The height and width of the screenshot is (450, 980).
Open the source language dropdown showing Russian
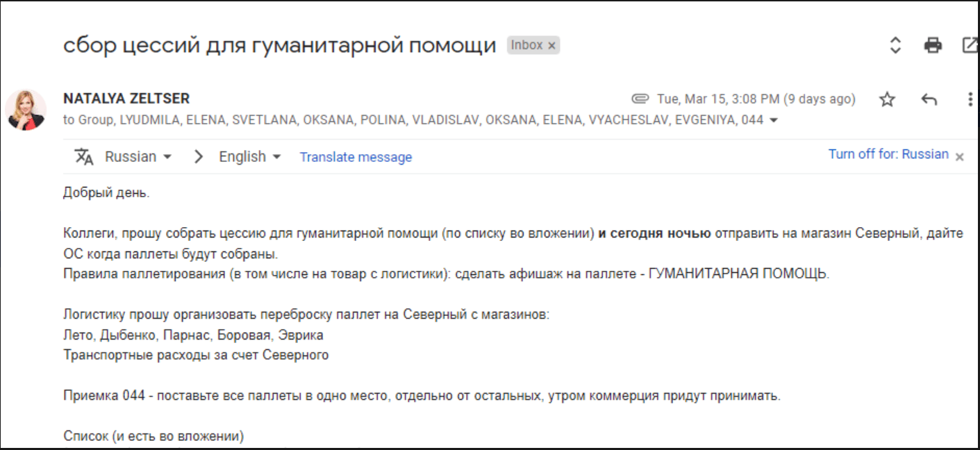click(x=137, y=156)
